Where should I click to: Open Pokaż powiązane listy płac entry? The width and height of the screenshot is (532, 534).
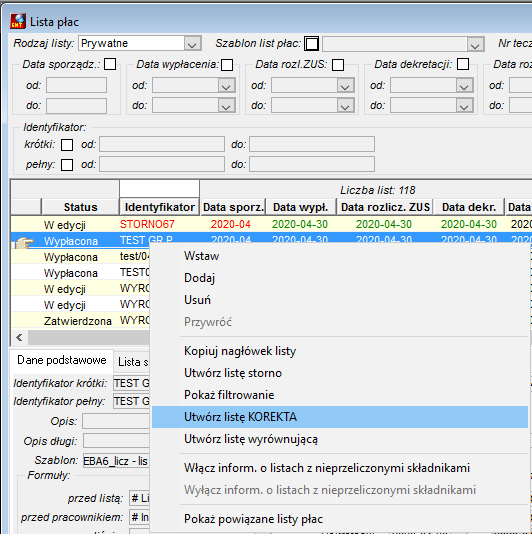[340, 519]
